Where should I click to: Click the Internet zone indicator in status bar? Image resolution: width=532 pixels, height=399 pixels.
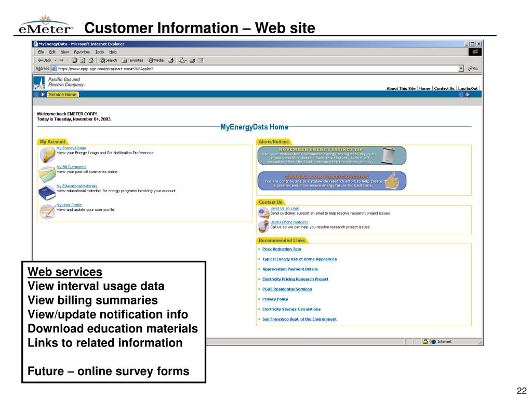point(442,342)
